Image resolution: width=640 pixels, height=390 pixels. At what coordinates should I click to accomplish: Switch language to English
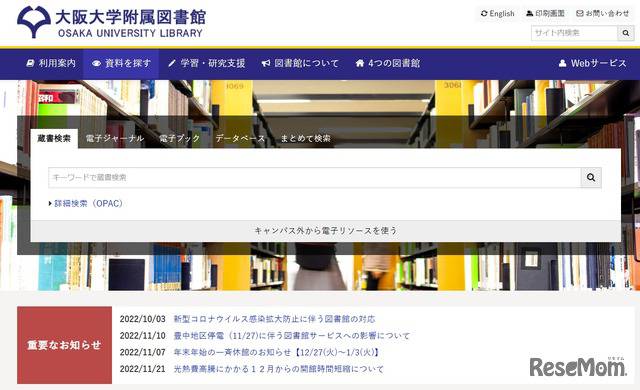[x=498, y=13]
